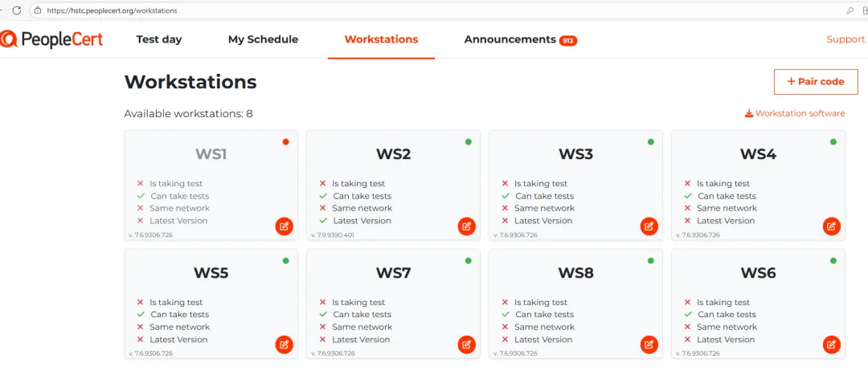Click the Pair code button
This screenshot has width=868, height=379.
pos(815,81)
